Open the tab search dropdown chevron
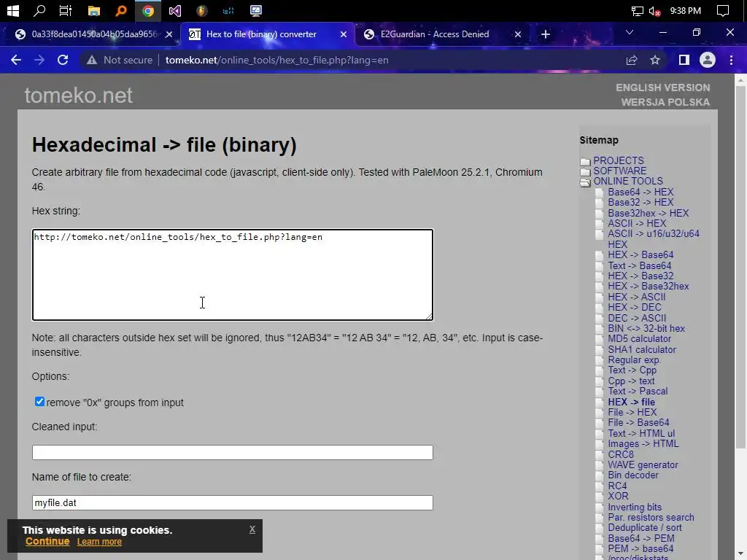The width and height of the screenshot is (747, 560). [x=630, y=32]
